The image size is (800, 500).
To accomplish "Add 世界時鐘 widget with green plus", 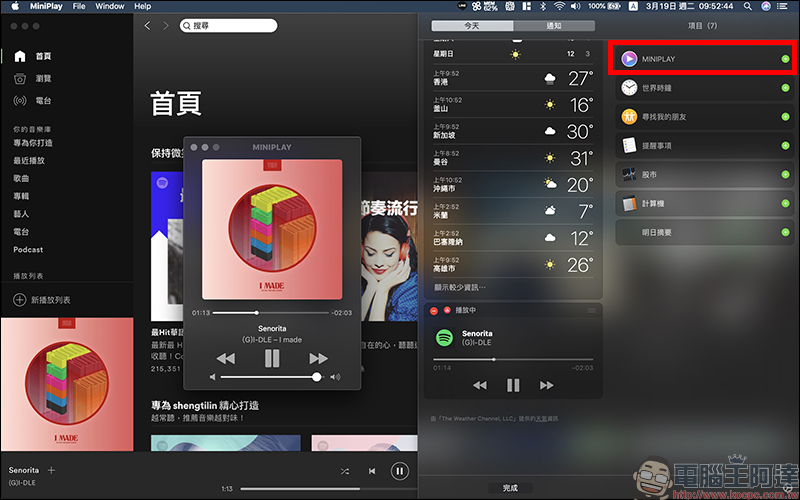I will coord(785,88).
